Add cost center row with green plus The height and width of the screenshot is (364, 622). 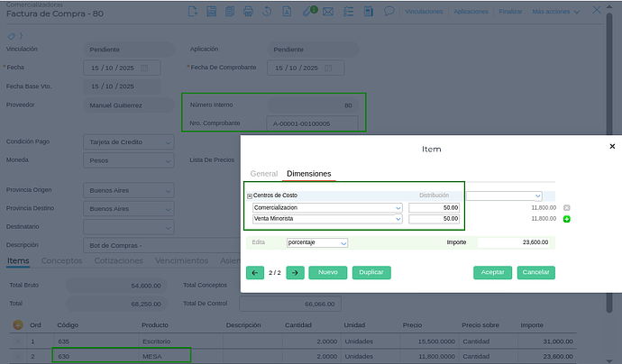point(567,219)
